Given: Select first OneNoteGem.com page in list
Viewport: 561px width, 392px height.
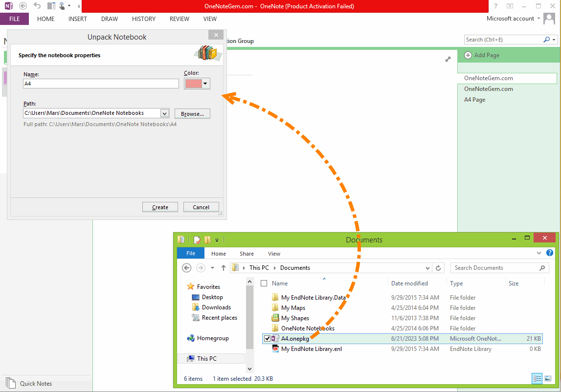Looking at the screenshot, I should 507,78.
